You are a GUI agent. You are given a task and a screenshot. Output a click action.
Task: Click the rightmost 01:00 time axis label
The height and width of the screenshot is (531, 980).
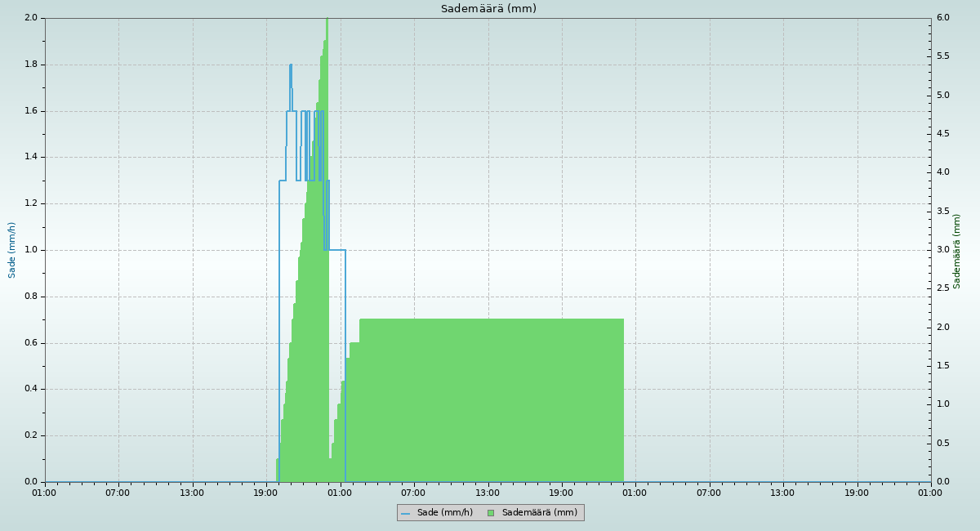coord(930,493)
